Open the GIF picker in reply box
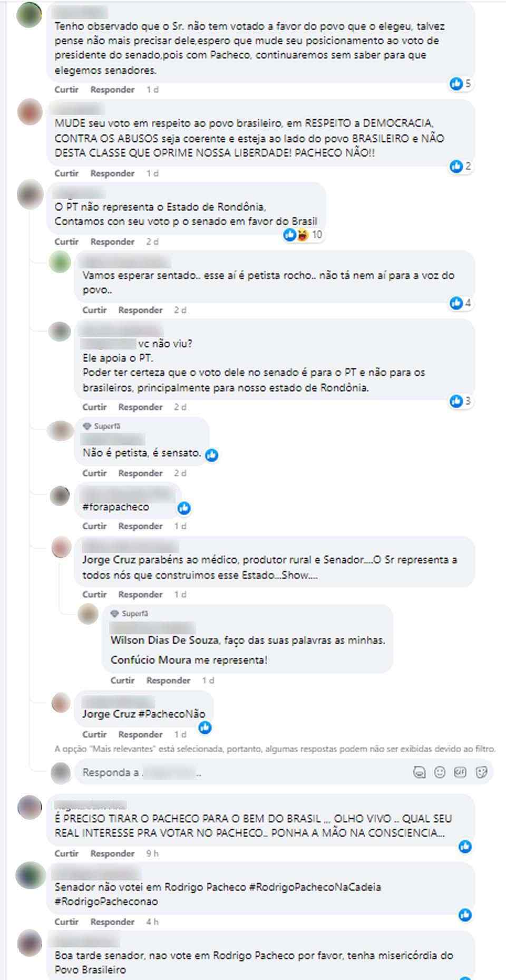The image size is (506, 980). click(x=460, y=772)
